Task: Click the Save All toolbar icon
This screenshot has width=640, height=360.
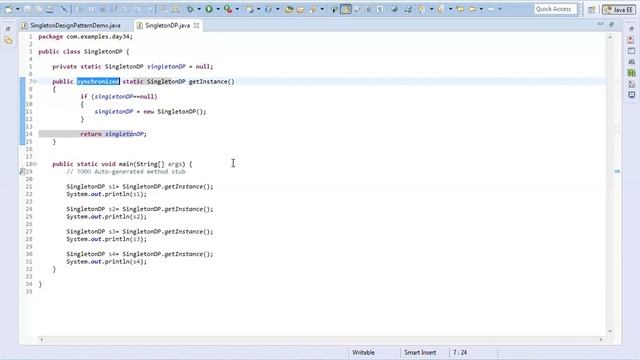Action: [39, 9]
